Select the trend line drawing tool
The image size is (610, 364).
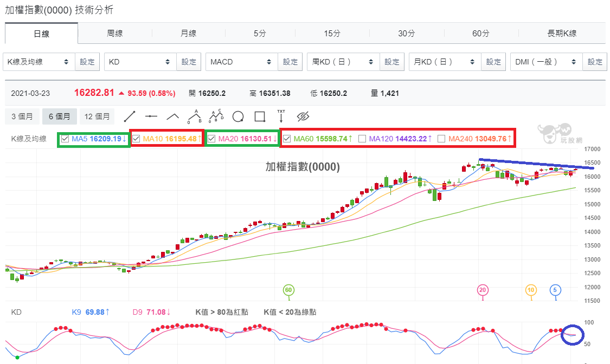[130, 116]
